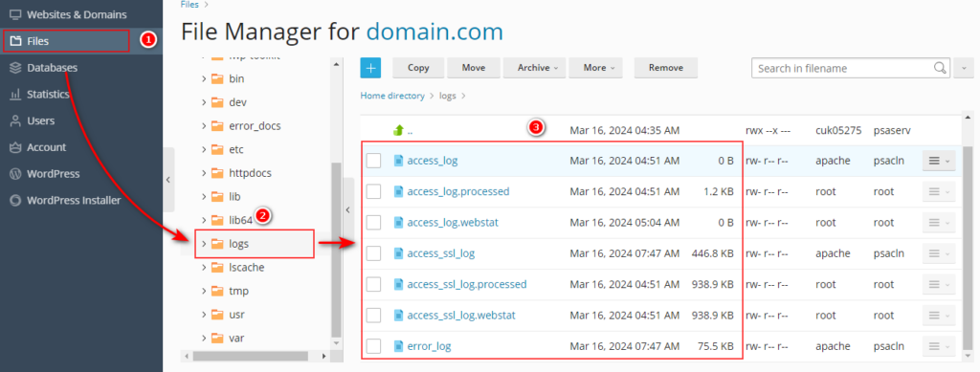Click the folder tree vertical scrollbar

(x=336, y=250)
